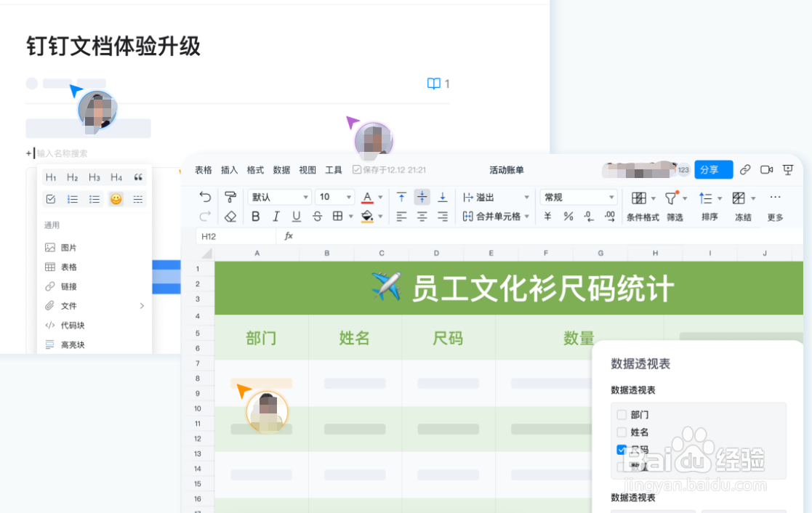Image resolution: width=812 pixels, height=513 pixels.
Task: Click the 筛选 filter button
Action: click(675, 206)
